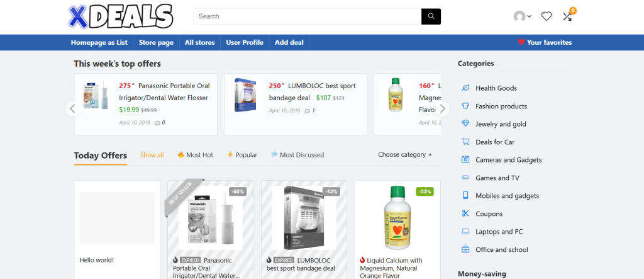This screenshot has width=644, height=279.
Task: Go to Add deal in navigation
Action: [x=289, y=43]
